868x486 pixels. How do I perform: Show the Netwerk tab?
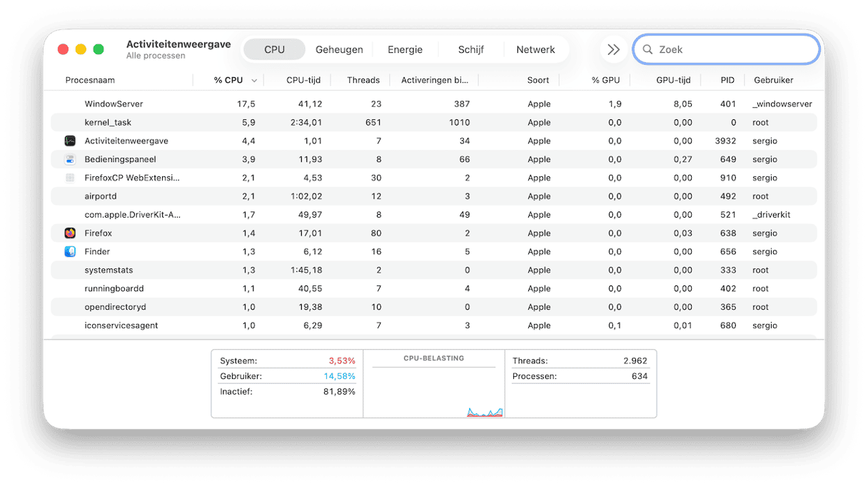point(535,50)
